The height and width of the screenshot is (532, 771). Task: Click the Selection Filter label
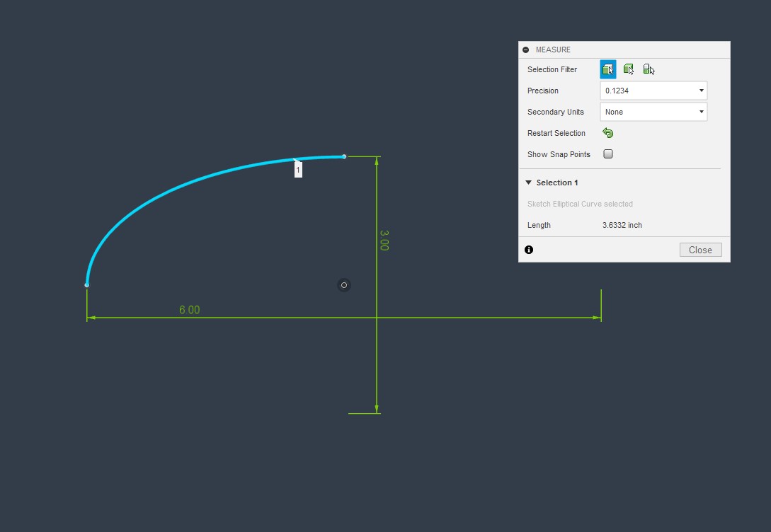click(x=552, y=69)
